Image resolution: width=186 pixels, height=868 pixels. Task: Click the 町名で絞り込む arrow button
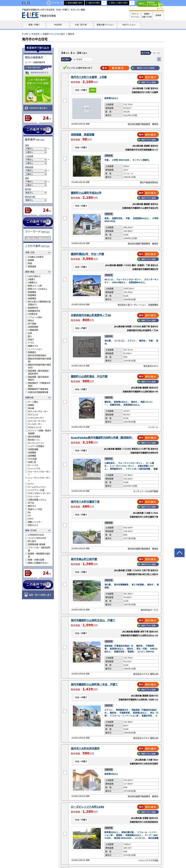[x=38, y=67]
